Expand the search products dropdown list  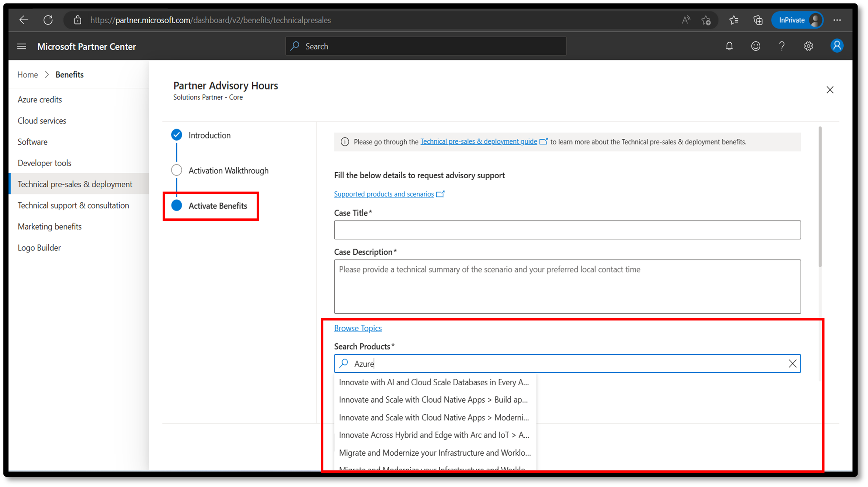tap(567, 364)
